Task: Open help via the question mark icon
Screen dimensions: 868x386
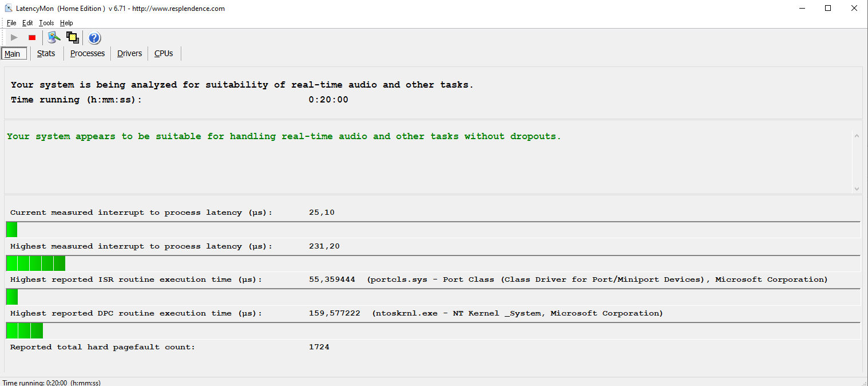Action: pos(93,38)
